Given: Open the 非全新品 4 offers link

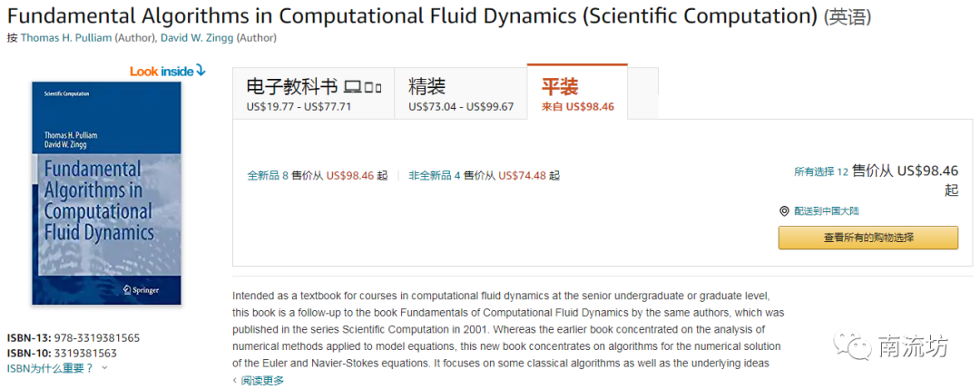Looking at the screenshot, I should 435,176.
